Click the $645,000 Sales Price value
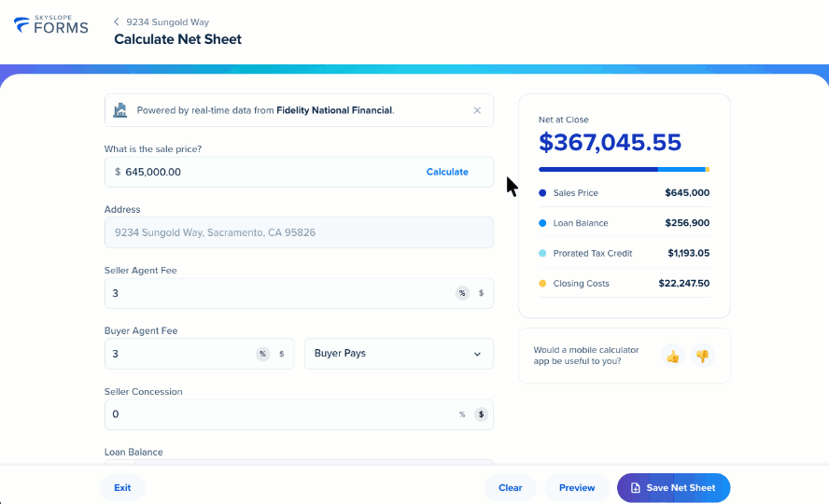Viewport: 829px width, 504px height. (x=687, y=193)
